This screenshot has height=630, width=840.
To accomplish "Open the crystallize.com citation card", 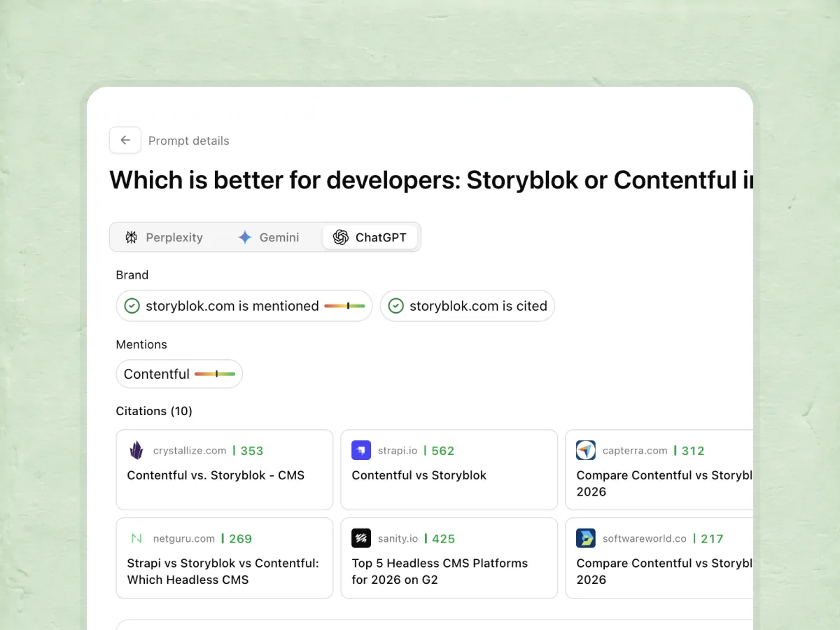I will click(x=224, y=470).
